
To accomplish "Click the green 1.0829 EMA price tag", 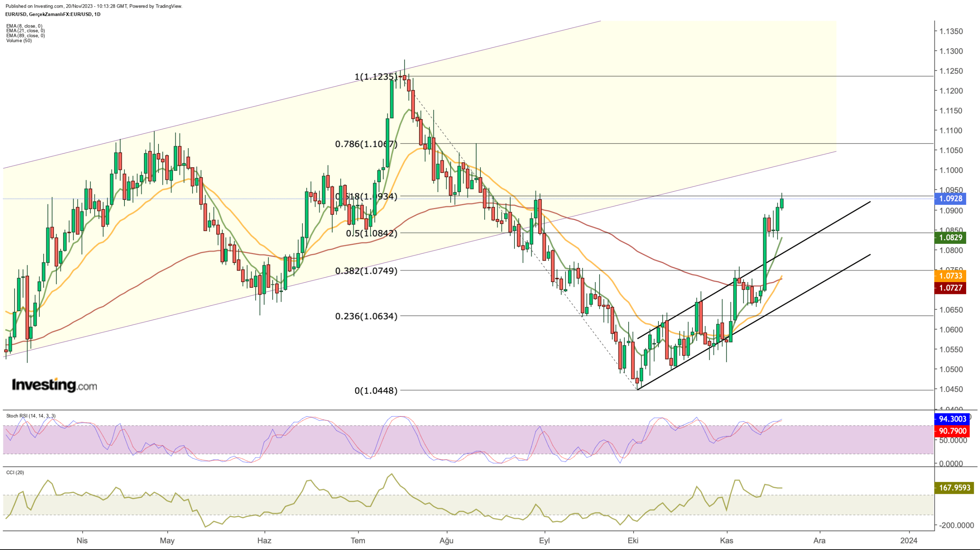I will [x=951, y=237].
